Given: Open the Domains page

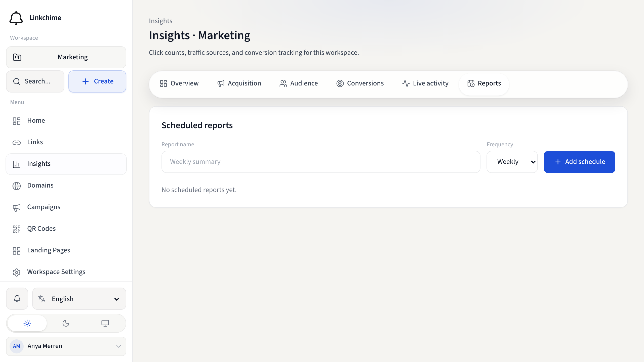Looking at the screenshot, I should pos(66,186).
